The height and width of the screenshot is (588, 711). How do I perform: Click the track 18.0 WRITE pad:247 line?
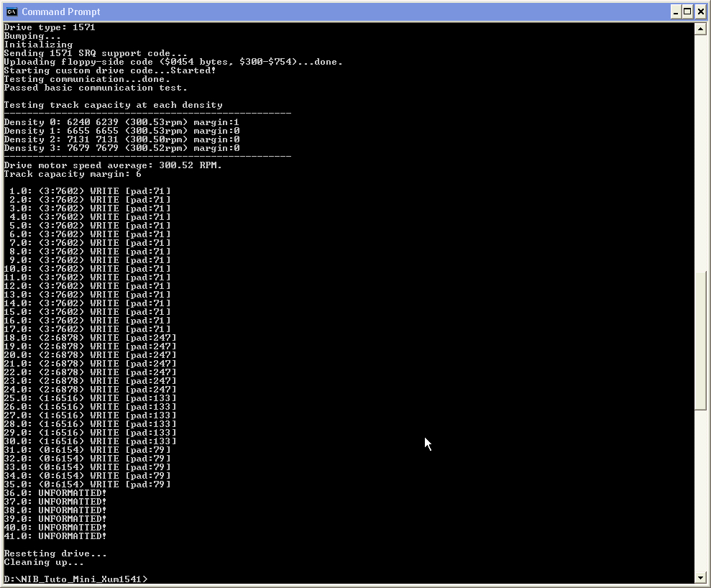tap(90, 338)
